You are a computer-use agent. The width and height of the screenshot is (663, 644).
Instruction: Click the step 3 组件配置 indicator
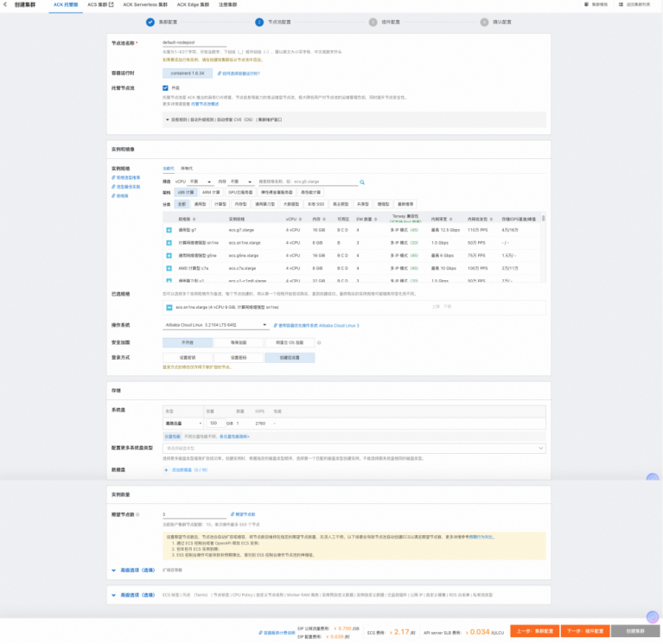pyautogui.click(x=373, y=22)
